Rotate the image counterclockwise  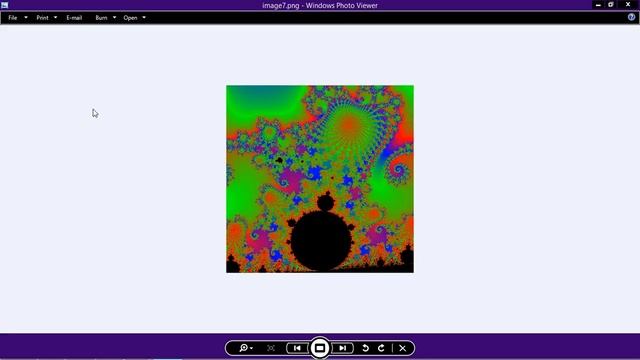tap(366, 348)
